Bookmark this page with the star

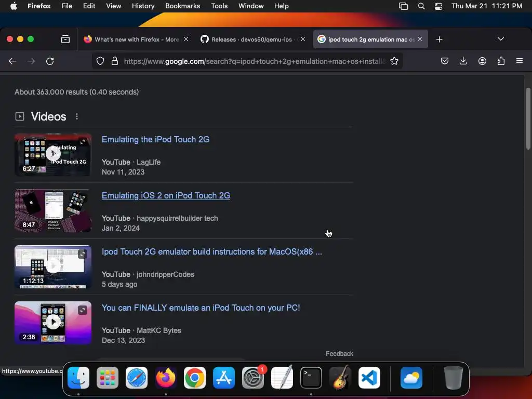[x=394, y=61]
